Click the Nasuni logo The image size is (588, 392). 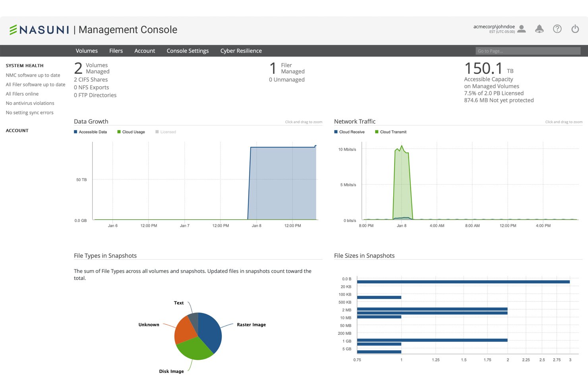coord(39,30)
